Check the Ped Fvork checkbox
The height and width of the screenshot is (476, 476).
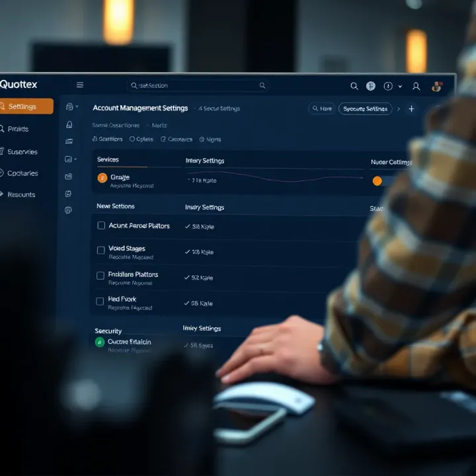100,301
